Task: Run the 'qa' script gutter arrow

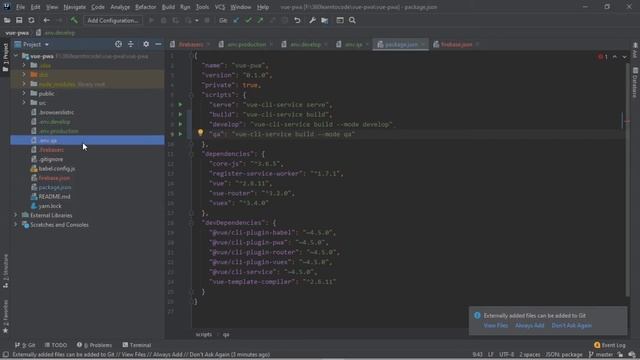Action: coord(180,134)
